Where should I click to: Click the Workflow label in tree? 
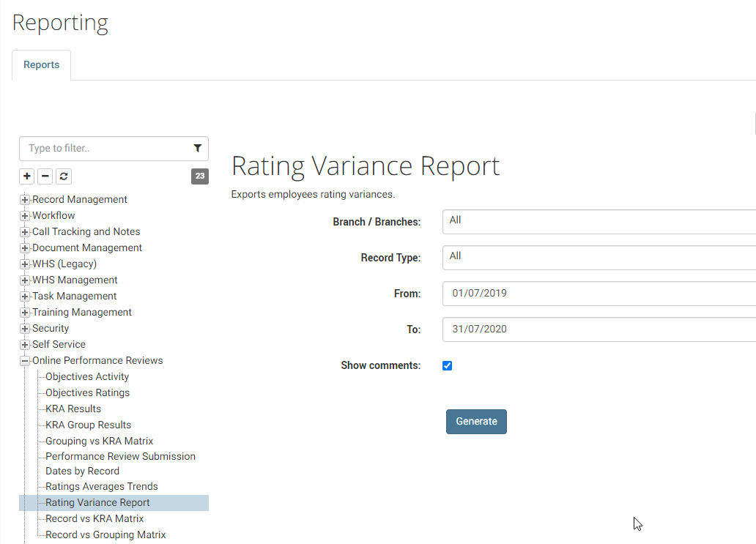53,215
